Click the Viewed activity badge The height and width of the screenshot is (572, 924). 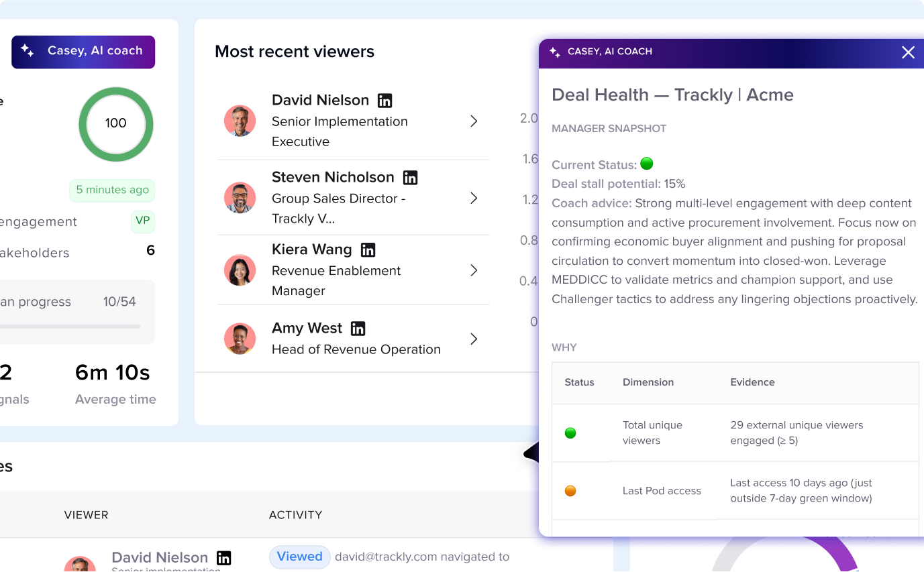tap(300, 557)
